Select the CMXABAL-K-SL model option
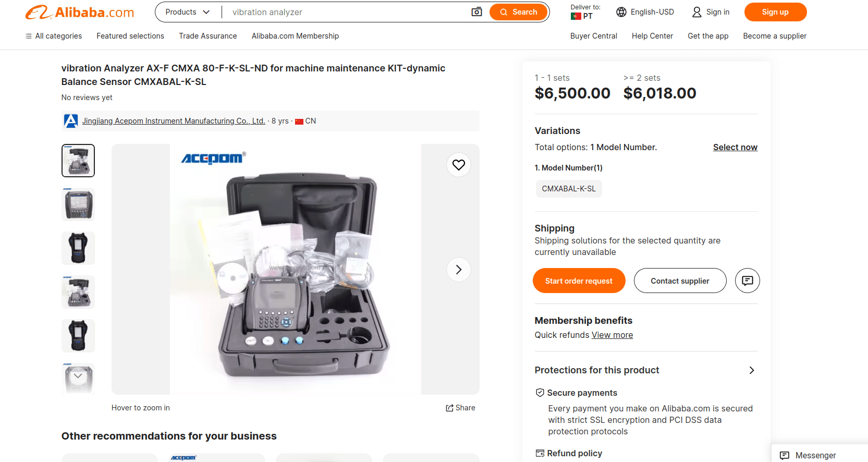Image resolution: width=868 pixels, height=462 pixels. (x=569, y=189)
